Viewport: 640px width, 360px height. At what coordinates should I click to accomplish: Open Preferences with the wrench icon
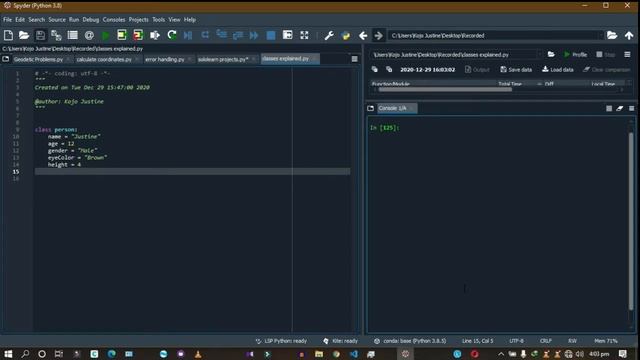329,36
